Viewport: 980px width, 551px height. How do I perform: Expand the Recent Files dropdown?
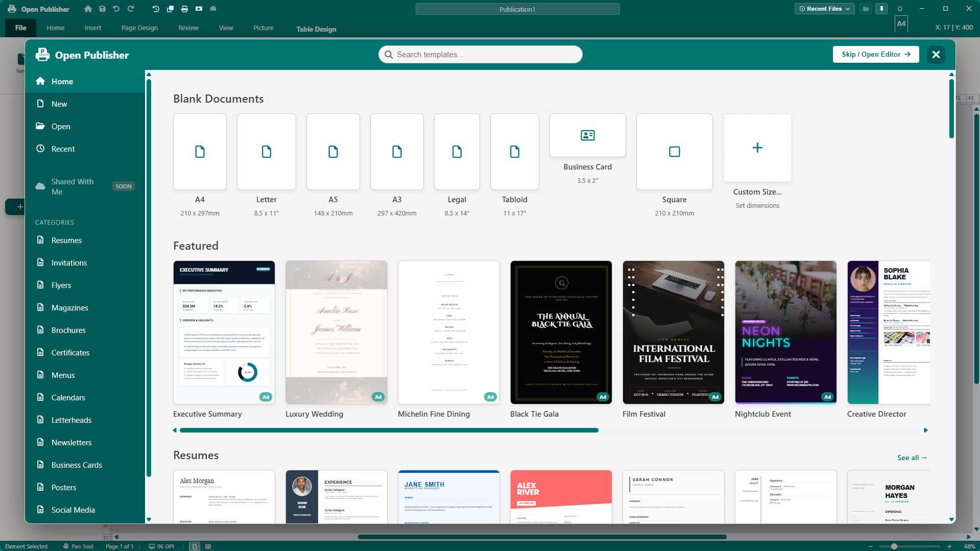click(x=824, y=9)
